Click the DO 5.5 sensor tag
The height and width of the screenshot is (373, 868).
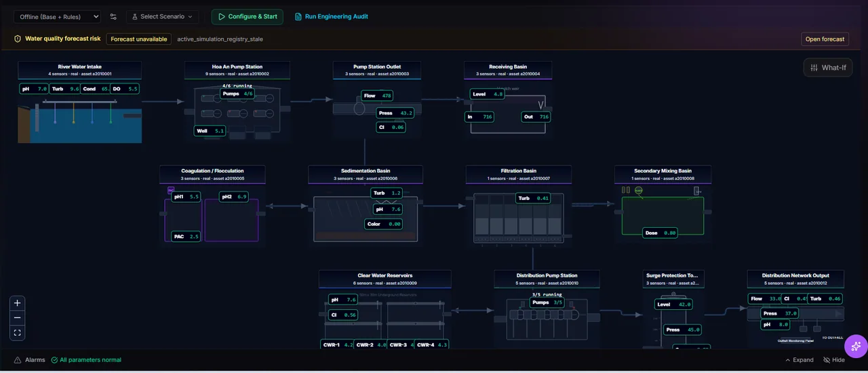pyautogui.click(x=125, y=89)
